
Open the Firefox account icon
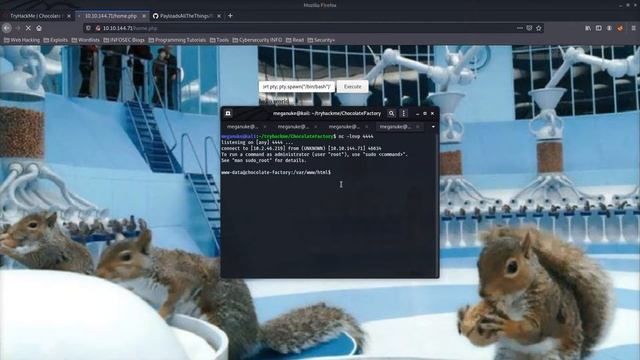point(609,28)
